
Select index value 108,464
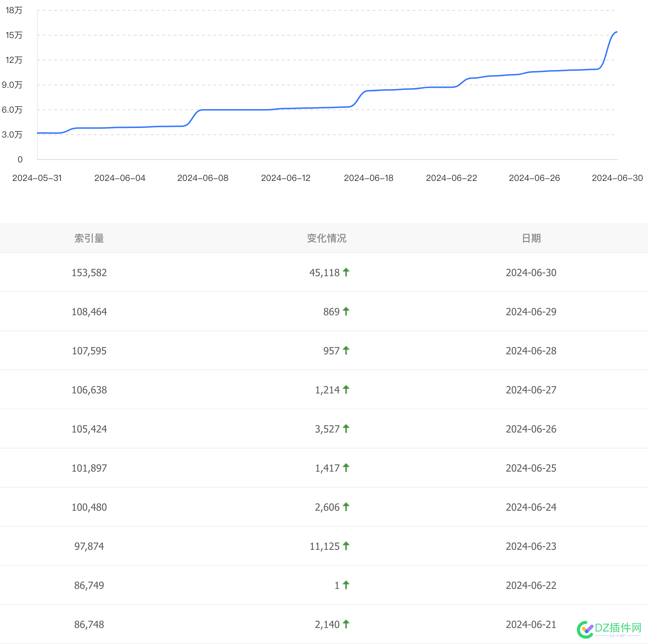click(x=89, y=312)
